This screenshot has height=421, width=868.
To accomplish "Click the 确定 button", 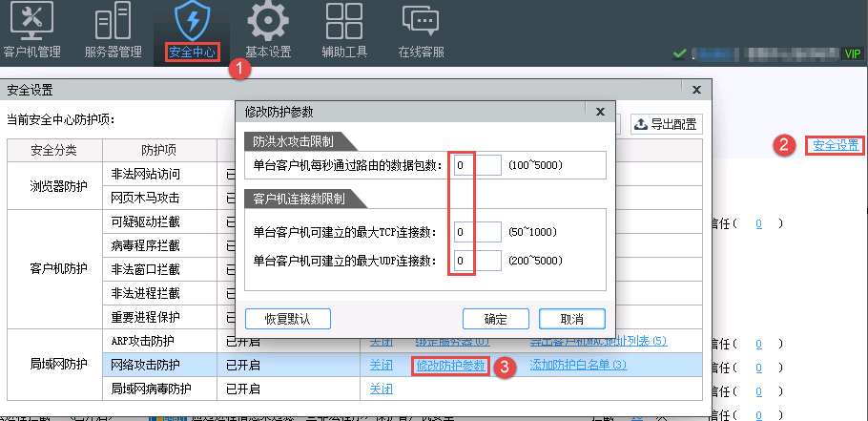I will [495, 318].
